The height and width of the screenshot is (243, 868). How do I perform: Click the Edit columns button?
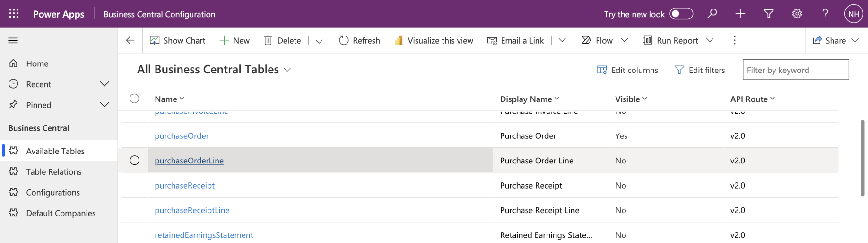(x=628, y=70)
